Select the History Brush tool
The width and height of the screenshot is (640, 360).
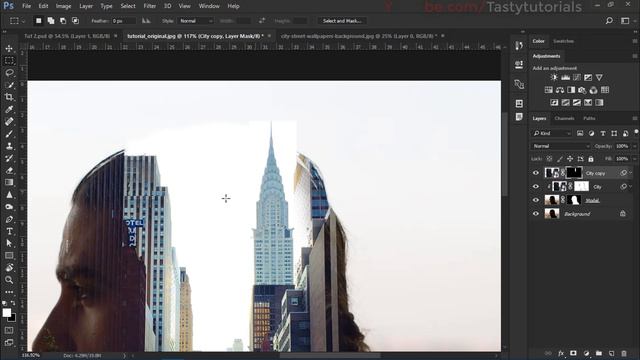tap(9, 158)
